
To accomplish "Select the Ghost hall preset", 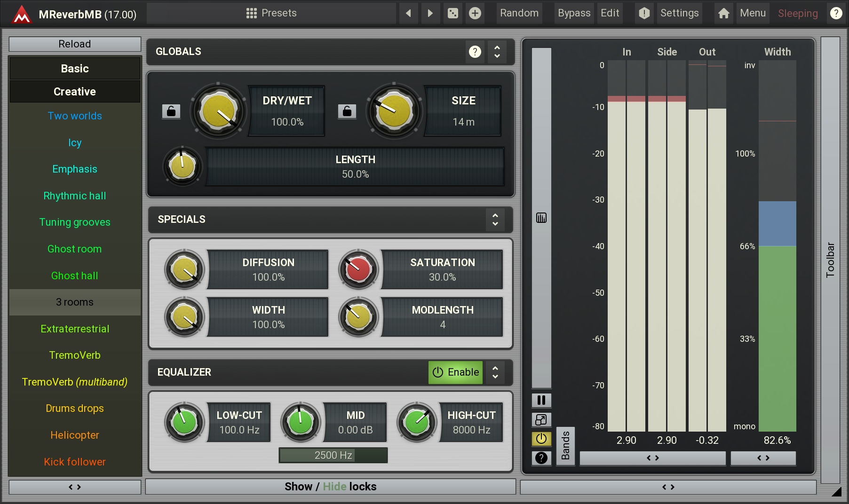I will [75, 276].
